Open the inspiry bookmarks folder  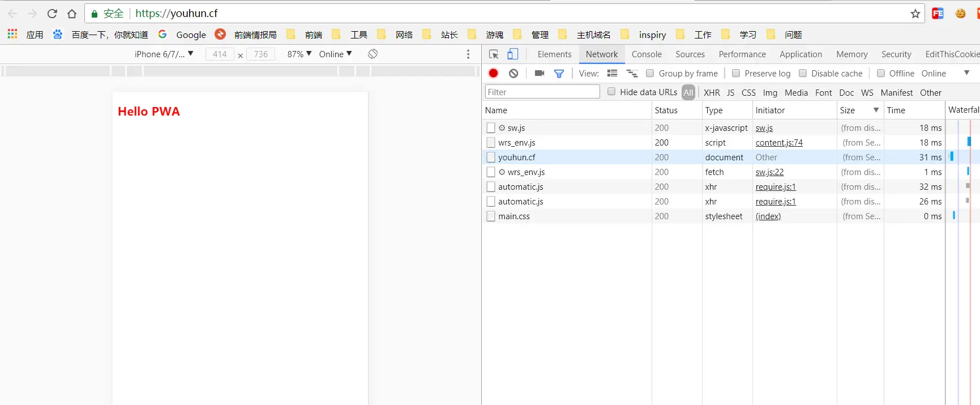643,35
